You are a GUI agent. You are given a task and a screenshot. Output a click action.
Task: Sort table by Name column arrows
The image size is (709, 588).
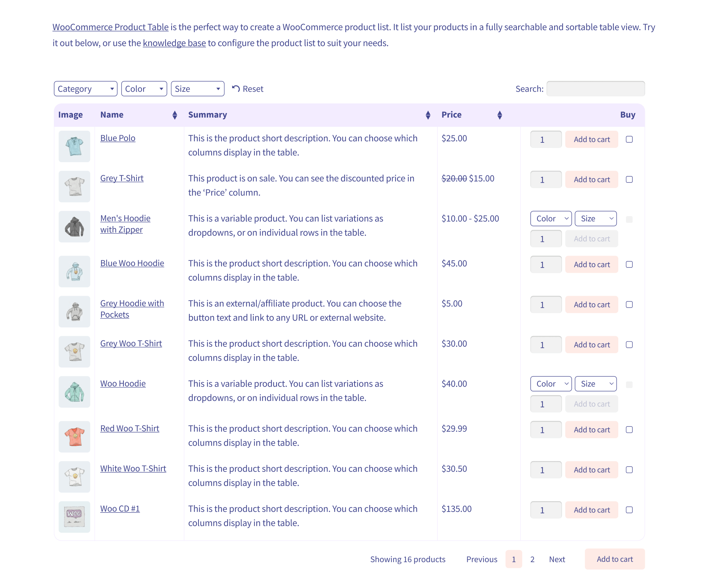click(x=174, y=115)
